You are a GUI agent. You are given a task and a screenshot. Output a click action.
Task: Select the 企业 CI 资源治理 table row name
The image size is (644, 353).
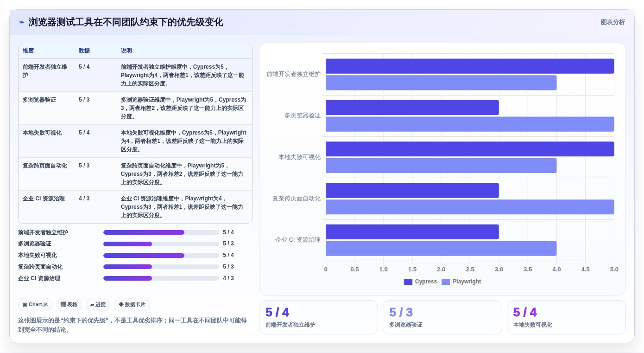point(44,199)
